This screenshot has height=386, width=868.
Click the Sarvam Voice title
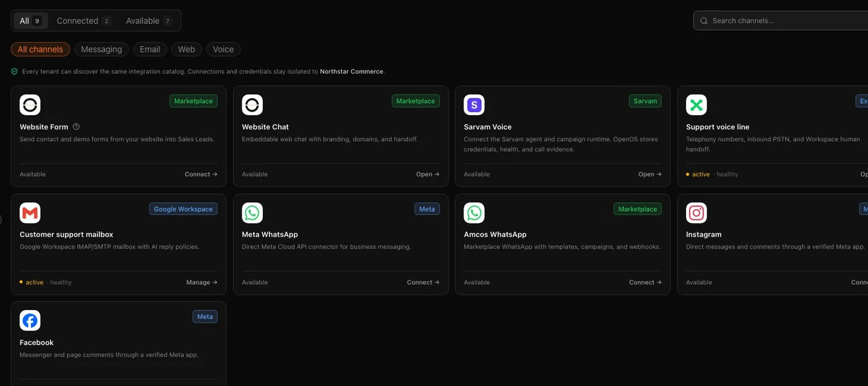[x=488, y=127]
